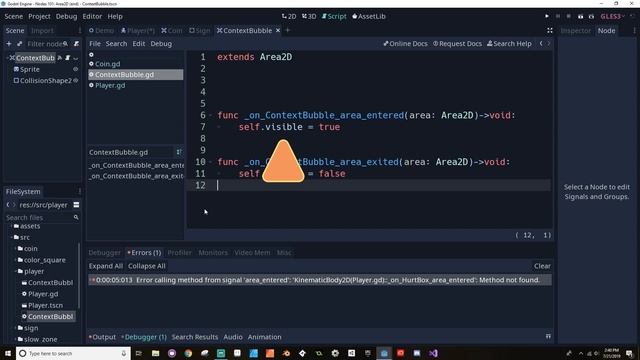The width and height of the screenshot is (640, 360).
Task: Open the Errors (1) tab
Action: pyautogui.click(x=144, y=253)
